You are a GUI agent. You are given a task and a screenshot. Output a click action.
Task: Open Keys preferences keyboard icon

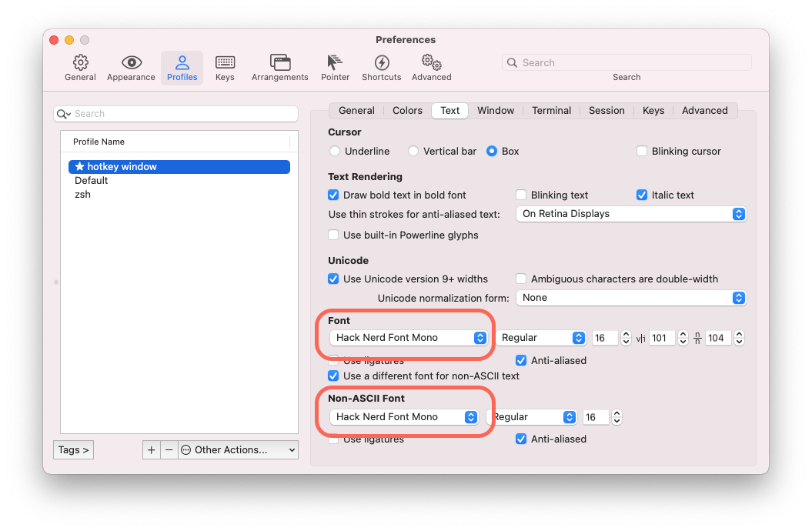tap(225, 62)
